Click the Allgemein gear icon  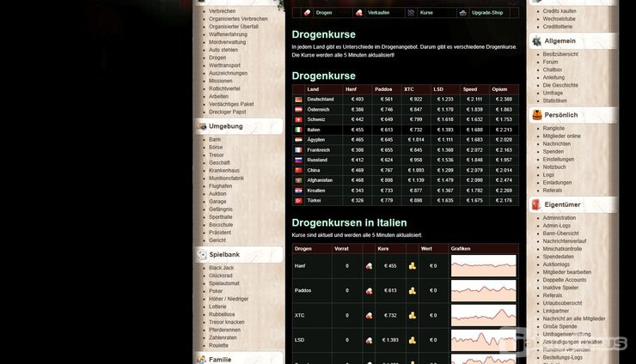536,41
